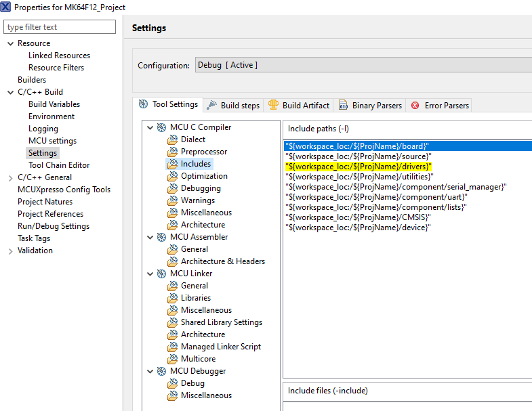
Task: Click the Error Parsers red icon
Action: pyautogui.click(x=415, y=105)
